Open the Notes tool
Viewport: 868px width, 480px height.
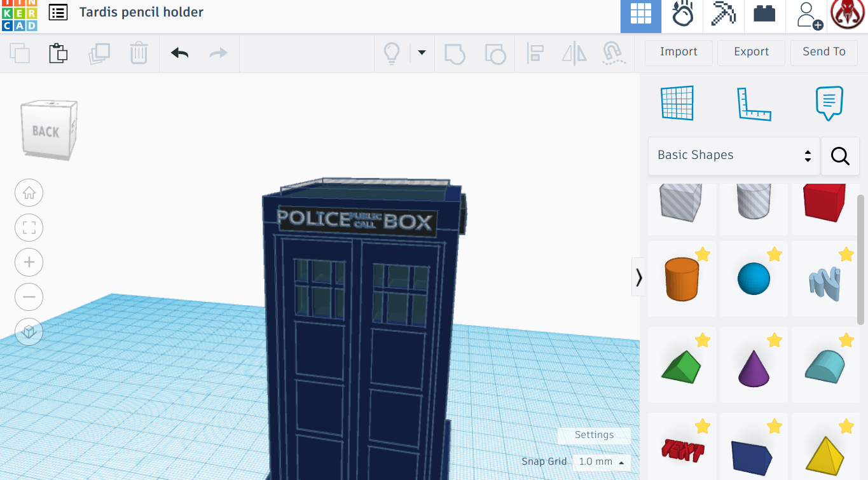[829, 104]
